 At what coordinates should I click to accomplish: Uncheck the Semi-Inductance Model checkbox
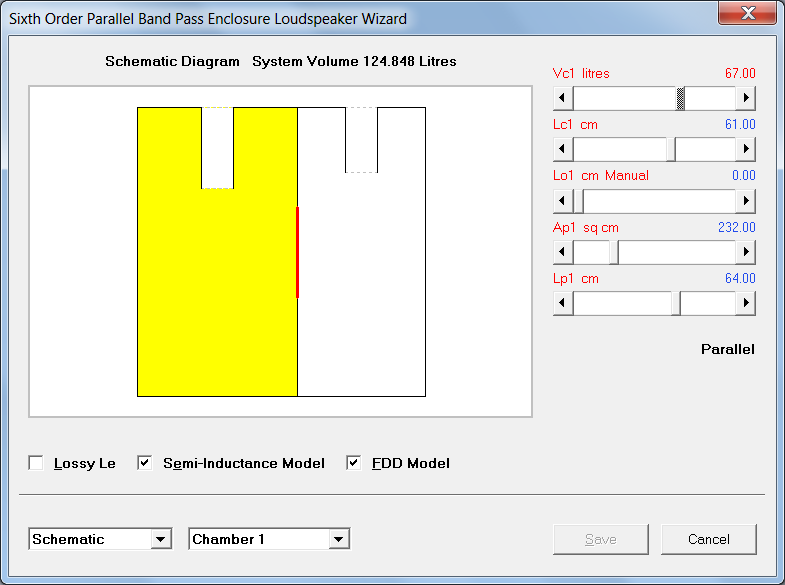[145, 463]
